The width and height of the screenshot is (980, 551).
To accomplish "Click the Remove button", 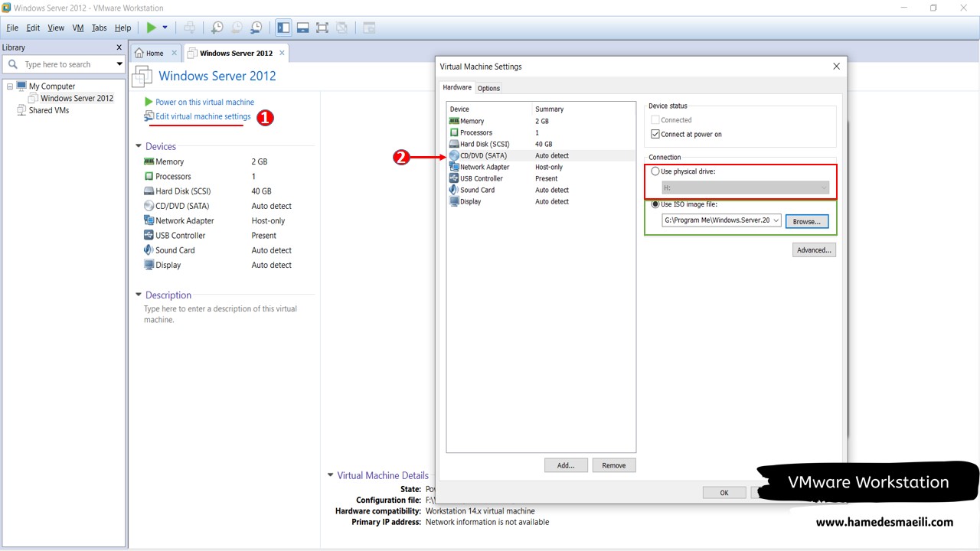I will point(614,465).
